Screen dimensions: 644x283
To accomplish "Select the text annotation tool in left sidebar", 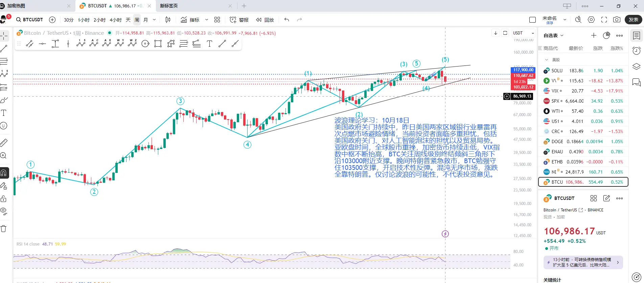I will pos(4,113).
